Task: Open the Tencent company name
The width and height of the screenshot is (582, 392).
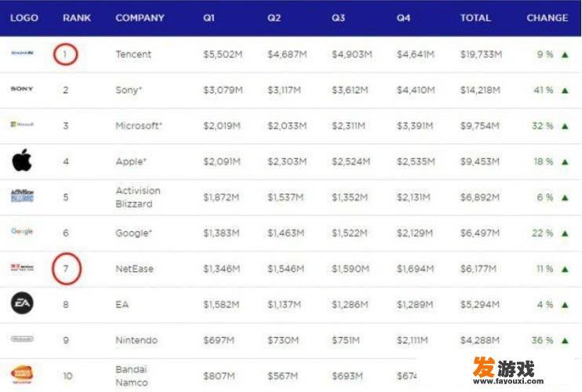Action: (x=133, y=55)
